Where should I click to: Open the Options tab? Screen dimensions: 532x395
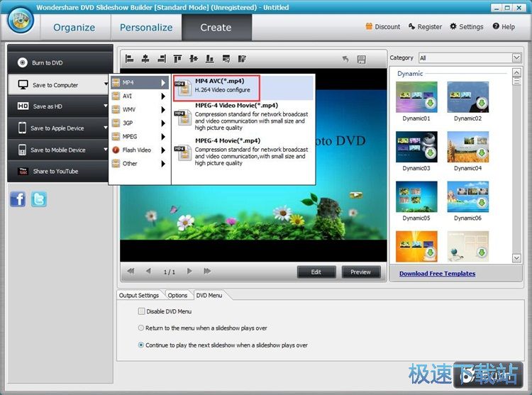(x=177, y=295)
